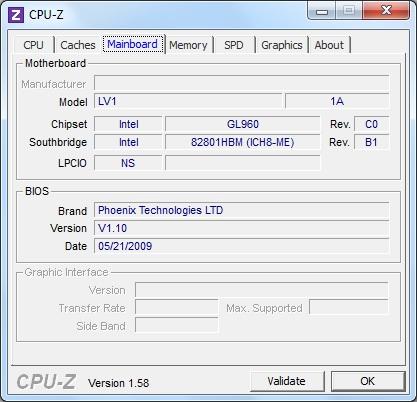Click the Validate button
The image size is (417, 402).
[x=287, y=381]
